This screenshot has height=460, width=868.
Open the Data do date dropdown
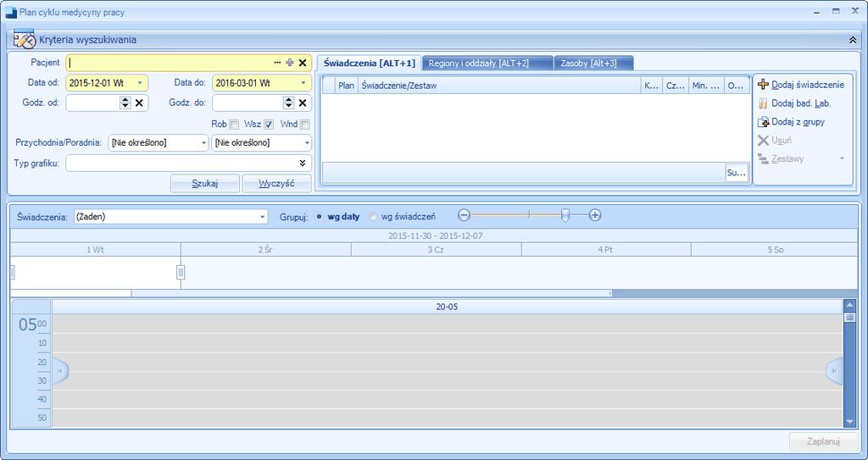303,83
